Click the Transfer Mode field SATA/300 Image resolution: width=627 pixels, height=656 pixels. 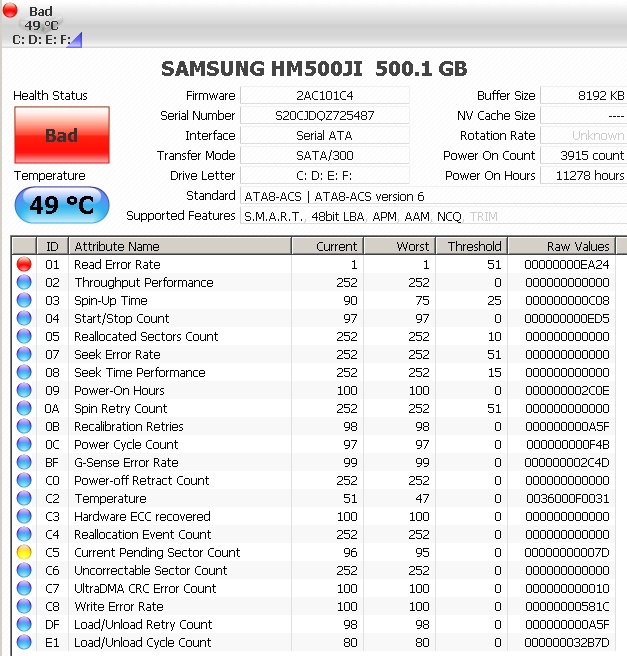325,156
